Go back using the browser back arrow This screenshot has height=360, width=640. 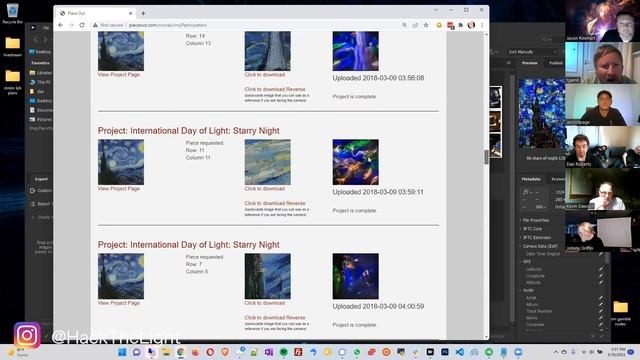click(61, 25)
